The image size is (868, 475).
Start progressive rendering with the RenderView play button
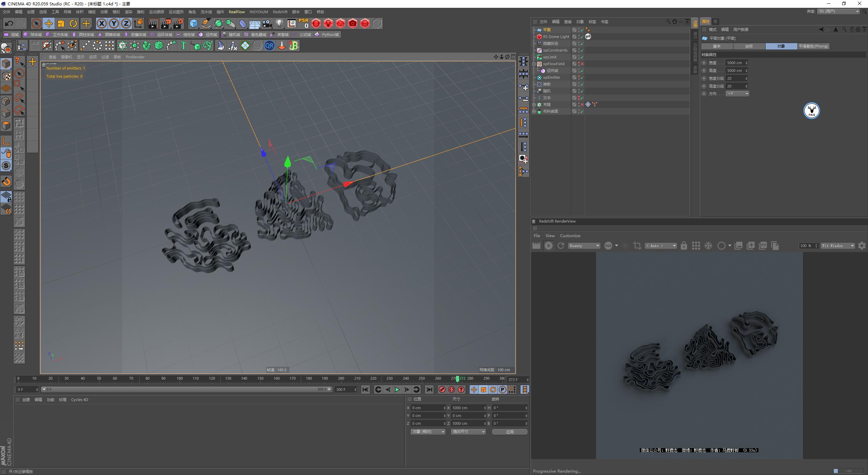[549, 246]
